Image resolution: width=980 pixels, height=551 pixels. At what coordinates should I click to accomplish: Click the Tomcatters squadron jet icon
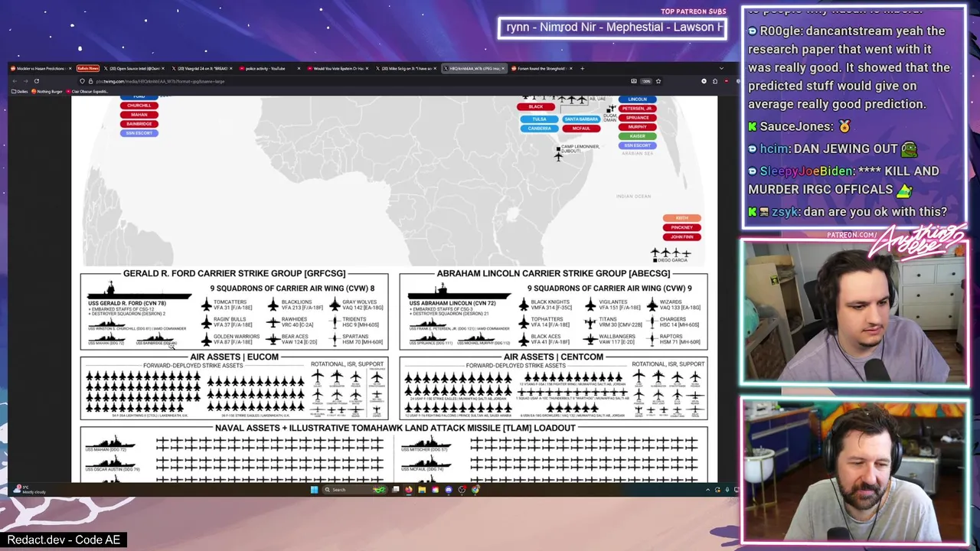206,305
